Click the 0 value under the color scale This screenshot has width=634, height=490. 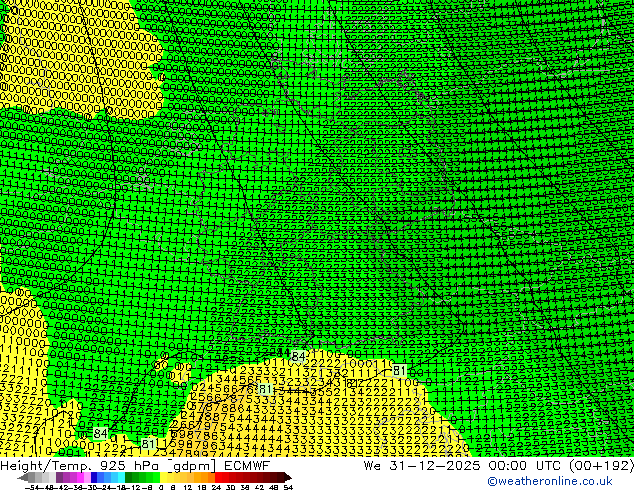[x=161, y=488]
